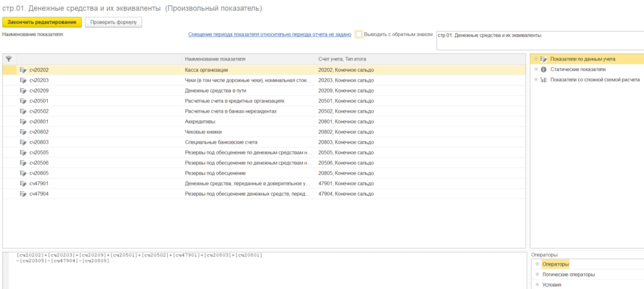Click the row icon next to сч20501
Image resolution: width=644 pixels, height=289 pixels.
point(23,101)
